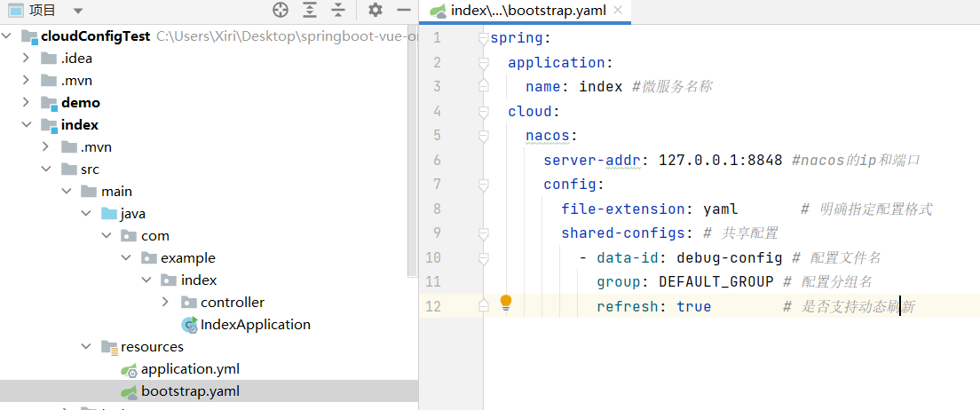Expand the root-level .mvn folder
The height and width of the screenshot is (410, 980).
(26, 81)
